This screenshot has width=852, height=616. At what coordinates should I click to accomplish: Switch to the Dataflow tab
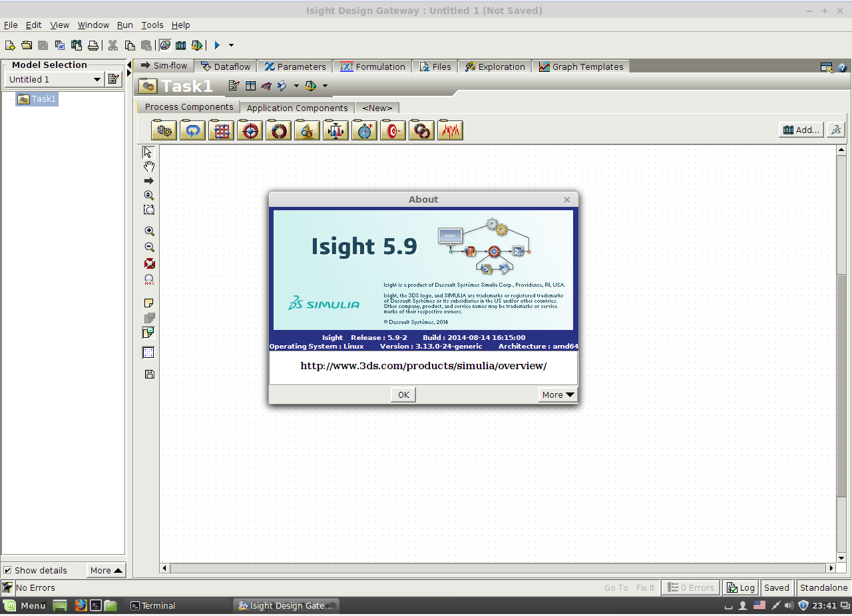click(226, 67)
